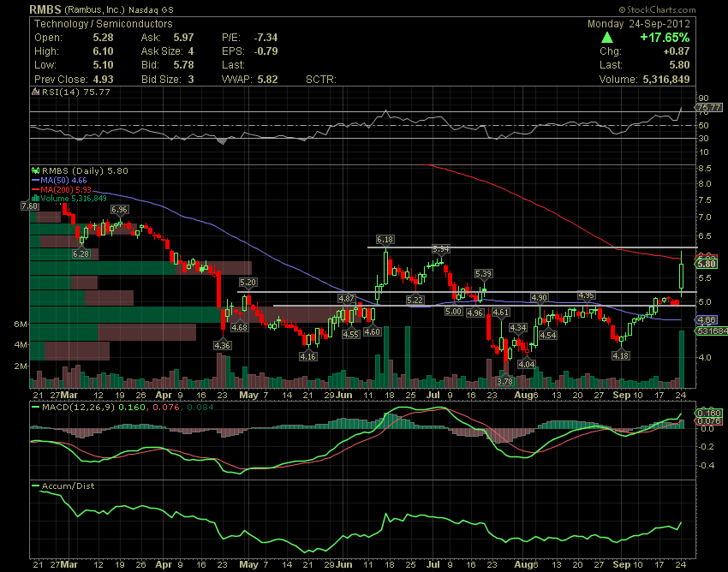Click the MA(200) 5.93 legend entry
Screen dimensions: 728x572
(62, 189)
